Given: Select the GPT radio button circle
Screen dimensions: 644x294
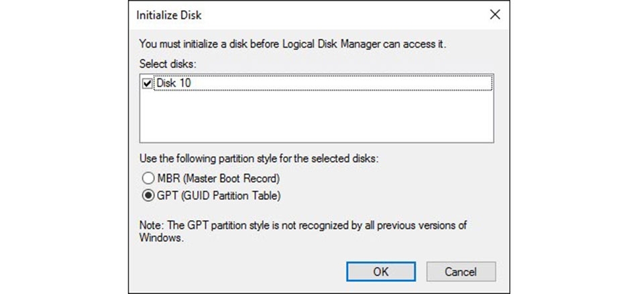Looking at the screenshot, I should click(148, 196).
